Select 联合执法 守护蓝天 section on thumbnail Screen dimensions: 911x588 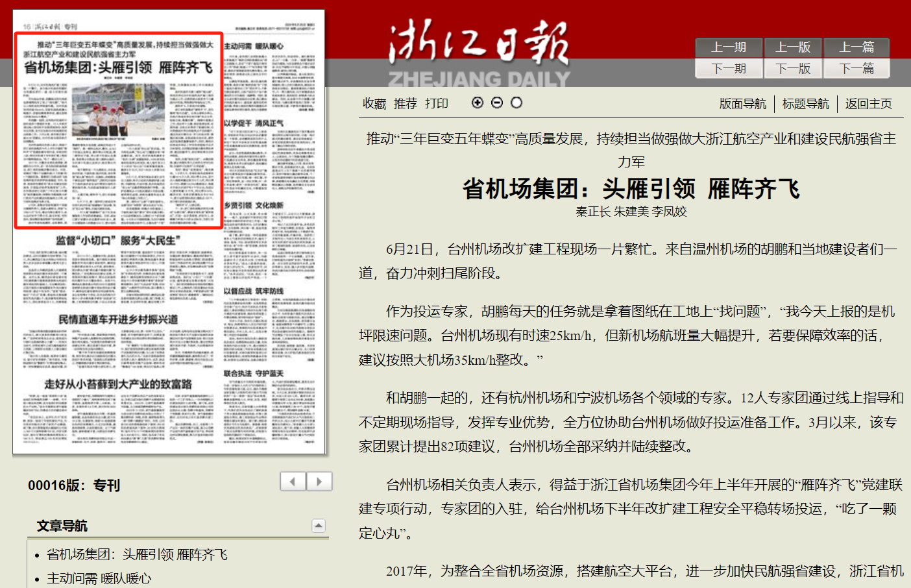(254, 373)
